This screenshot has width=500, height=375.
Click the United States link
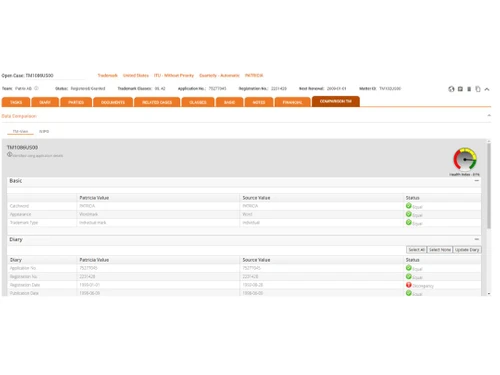(136, 75)
